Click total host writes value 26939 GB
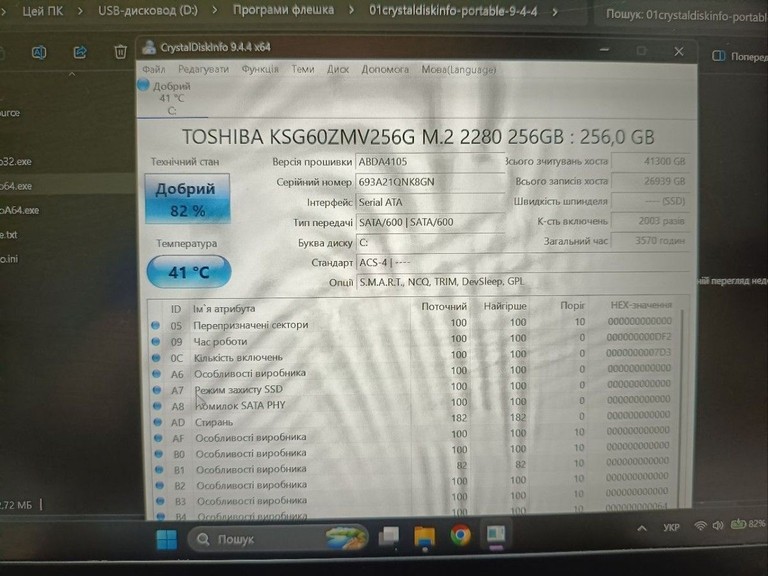 tap(650, 181)
